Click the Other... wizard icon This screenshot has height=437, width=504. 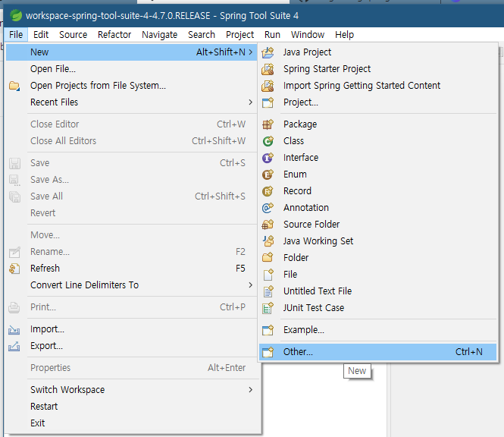pyautogui.click(x=268, y=352)
